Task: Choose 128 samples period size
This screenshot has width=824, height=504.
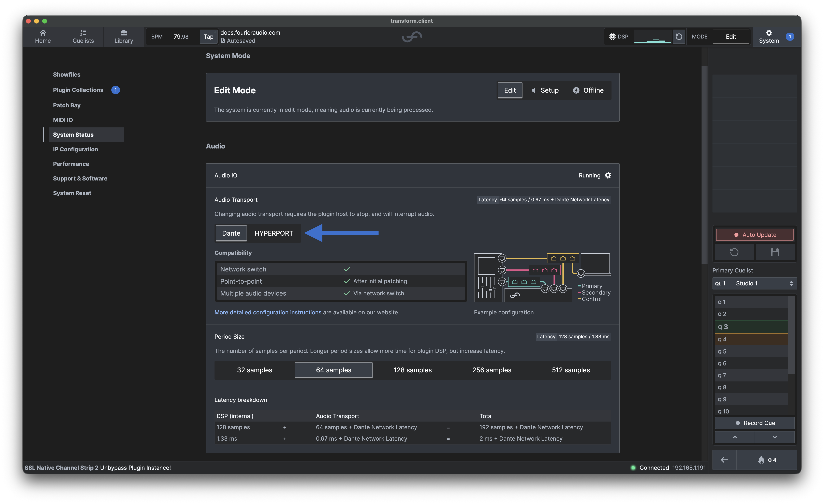Action: click(x=412, y=370)
